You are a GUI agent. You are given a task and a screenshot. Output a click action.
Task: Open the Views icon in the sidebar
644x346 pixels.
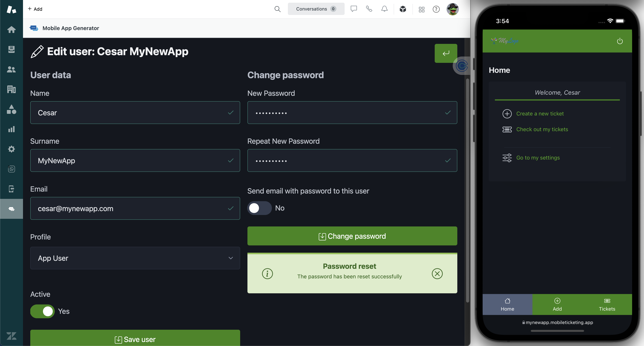coord(11,49)
